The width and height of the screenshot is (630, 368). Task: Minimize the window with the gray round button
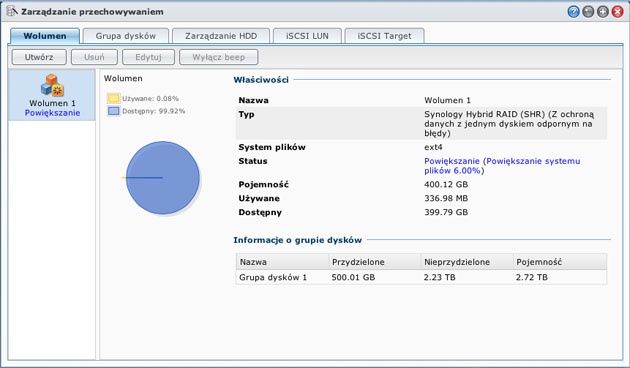tap(588, 12)
